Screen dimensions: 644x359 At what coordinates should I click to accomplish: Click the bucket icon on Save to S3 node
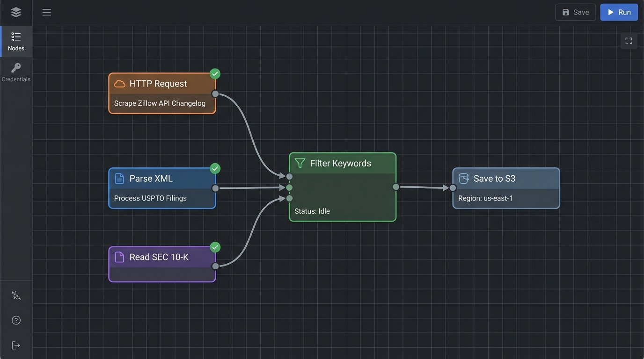(x=463, y=179)
